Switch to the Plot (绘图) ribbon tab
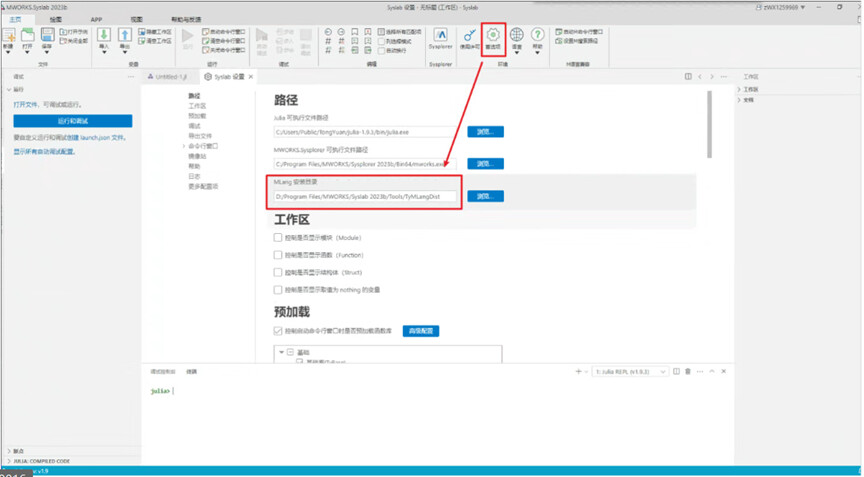864x477 pixels. (x=56, y=19)
